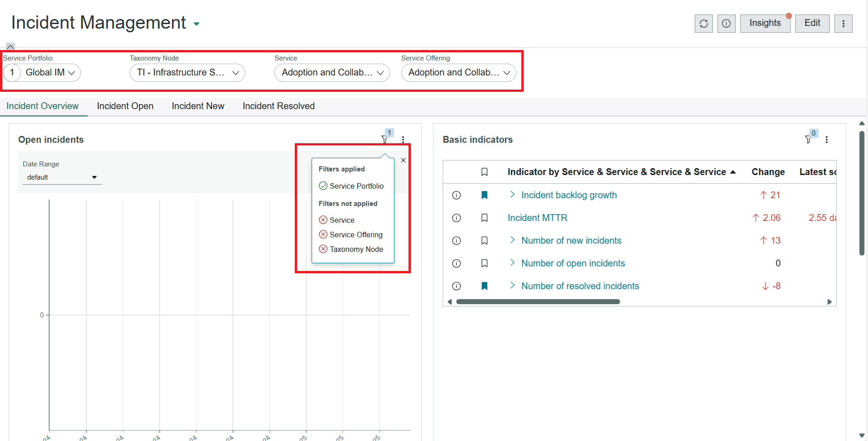Click the page vertical scrollbar thumb

(862, 193)
